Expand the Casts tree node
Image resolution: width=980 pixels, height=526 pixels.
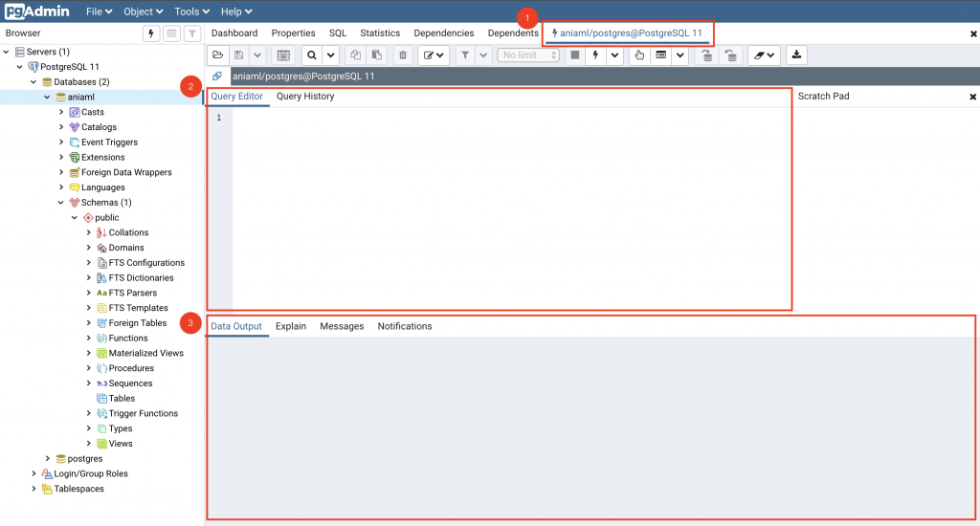click(x=61, y=112)
